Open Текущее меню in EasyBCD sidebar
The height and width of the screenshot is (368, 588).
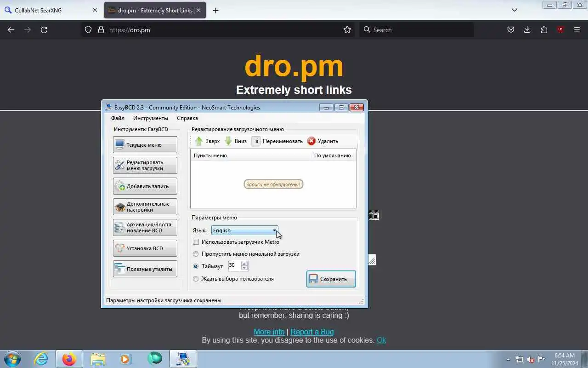tap(145, 144)
